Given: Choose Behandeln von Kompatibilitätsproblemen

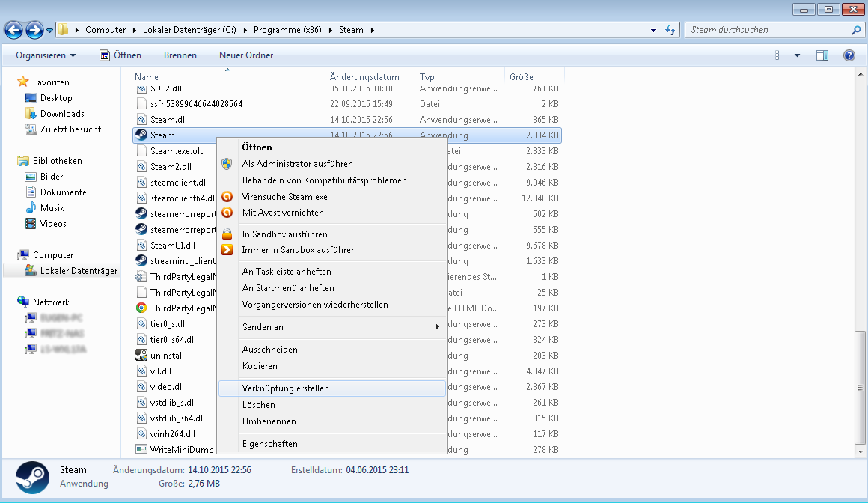Looking at the screenshot, I should coord(332,180).
